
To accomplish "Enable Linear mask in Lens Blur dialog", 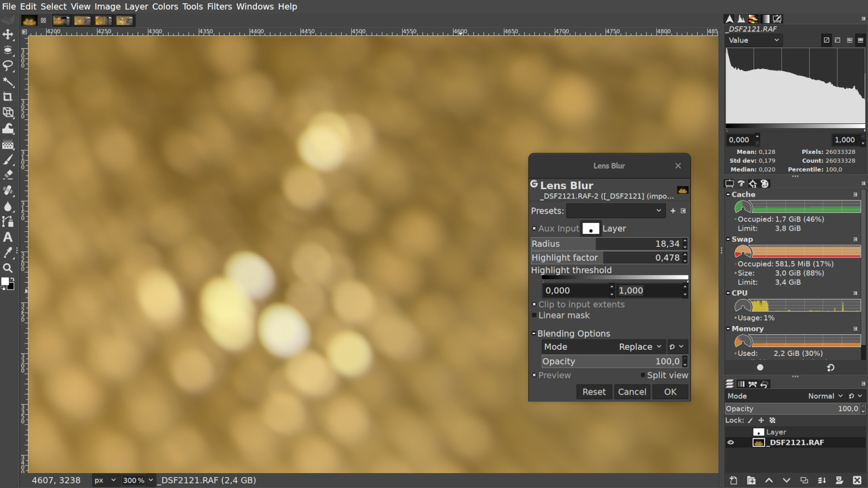I will [x=535, y=315].
